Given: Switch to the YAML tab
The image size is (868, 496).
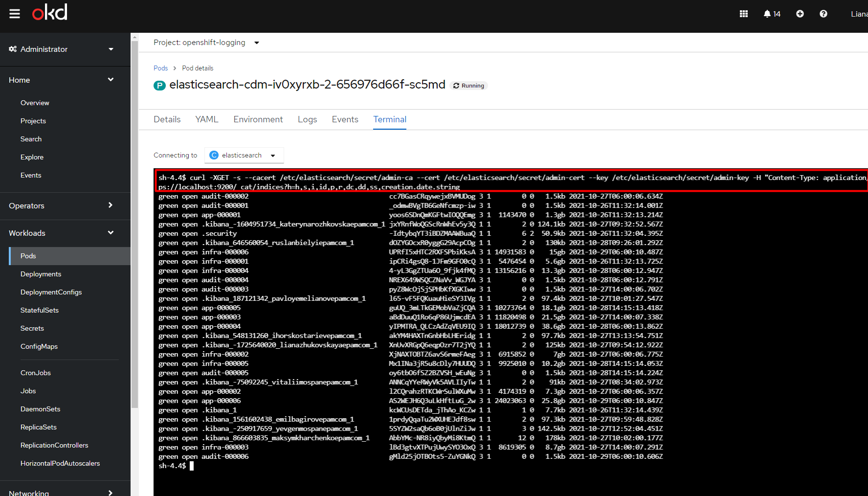Looking at the screenshot, I should point(206,119).
